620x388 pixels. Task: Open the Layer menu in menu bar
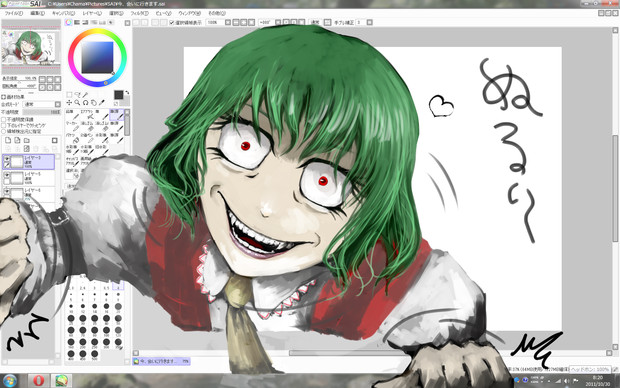[x=92, y=13]
